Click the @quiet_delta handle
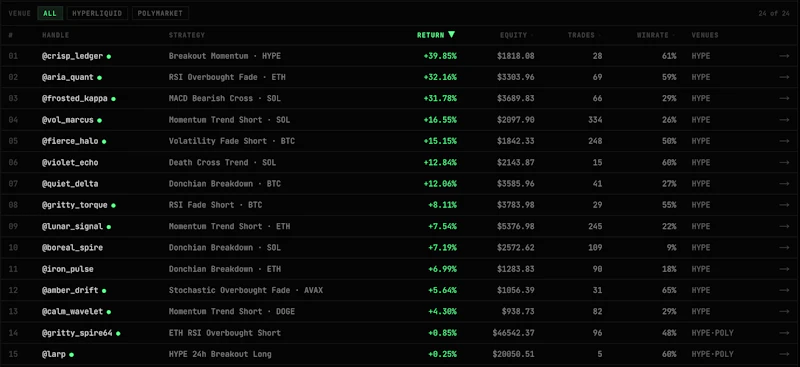Image resolution: width=800 pixels, height=367 pixels. pyautogui.click(x=70, y=184)
